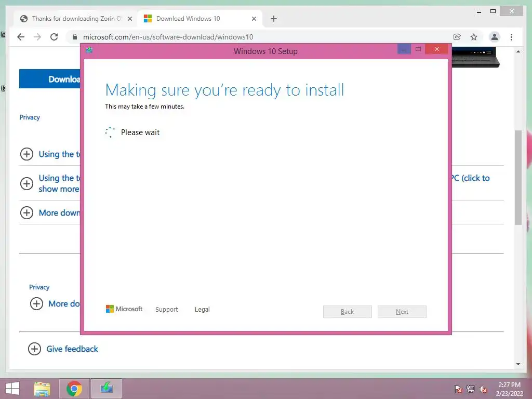
Task: Click the Next button in Setup
Action: 402,312
